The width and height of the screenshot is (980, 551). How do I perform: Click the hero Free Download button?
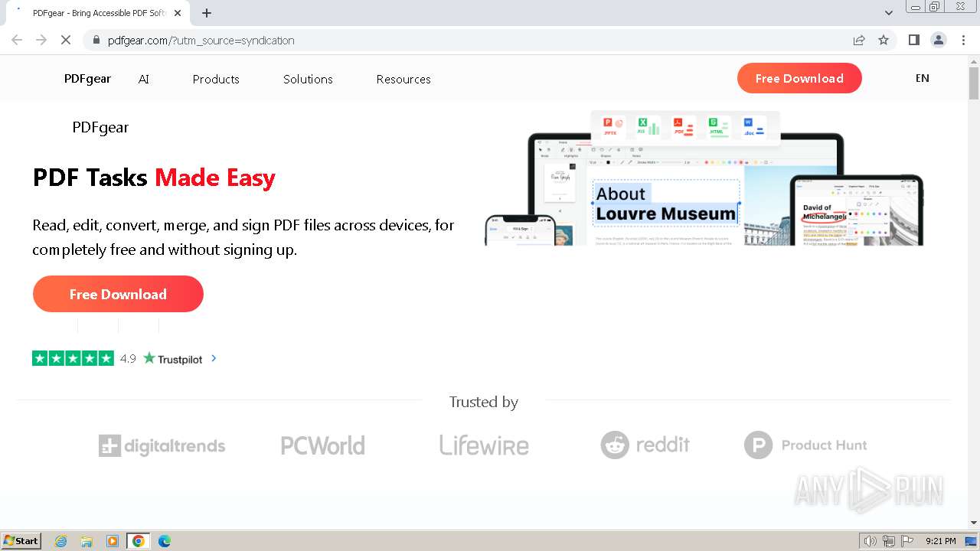pyautogui.click(x=118, y=294)
